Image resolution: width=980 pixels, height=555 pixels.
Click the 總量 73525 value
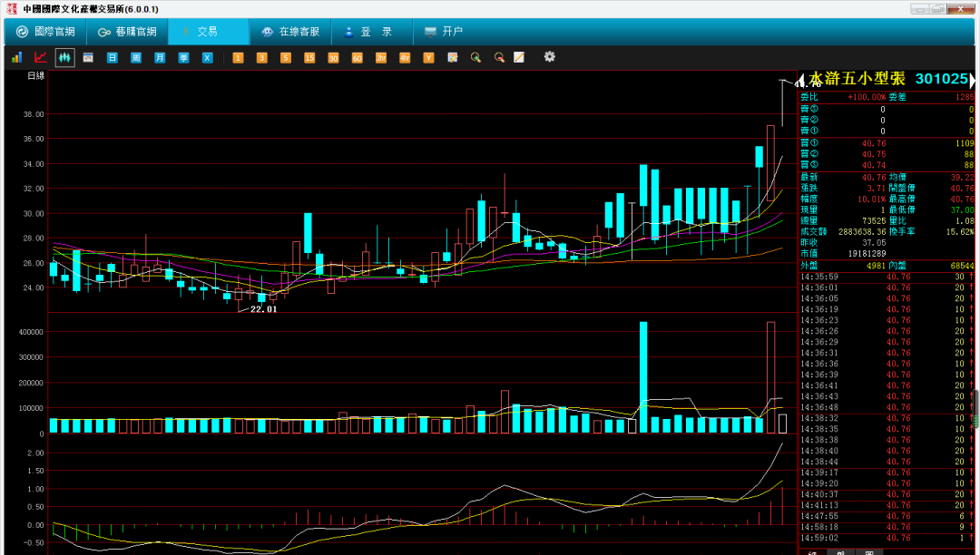(874, 221)
